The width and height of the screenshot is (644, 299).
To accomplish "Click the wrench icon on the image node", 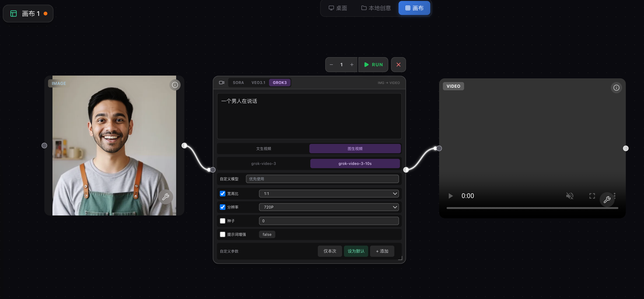I will 165,197.
